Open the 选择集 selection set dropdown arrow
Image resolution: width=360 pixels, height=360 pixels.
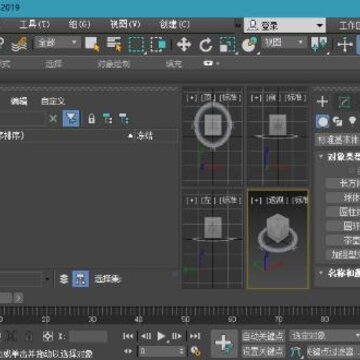pyautogui.click(x=47, y=279)
